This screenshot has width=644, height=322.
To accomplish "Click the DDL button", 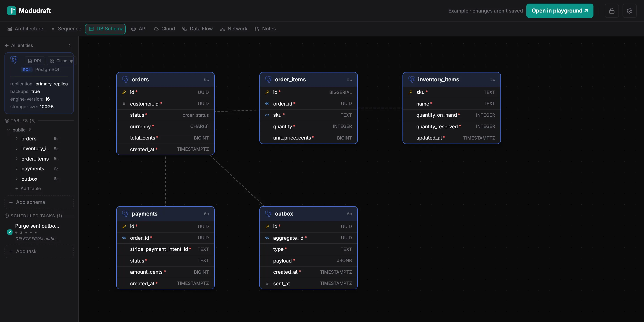I will point(35,61).
